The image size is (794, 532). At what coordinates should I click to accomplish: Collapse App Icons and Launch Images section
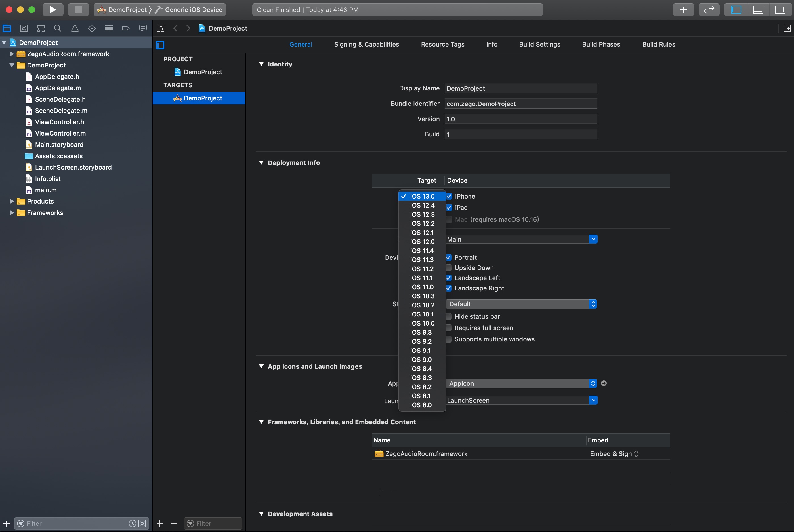261,366
